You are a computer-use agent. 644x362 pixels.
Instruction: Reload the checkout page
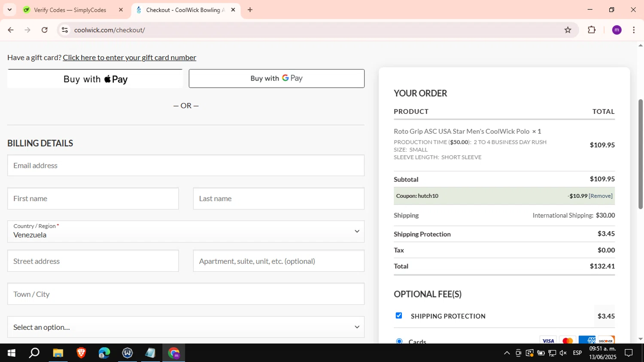click(45, 30)
